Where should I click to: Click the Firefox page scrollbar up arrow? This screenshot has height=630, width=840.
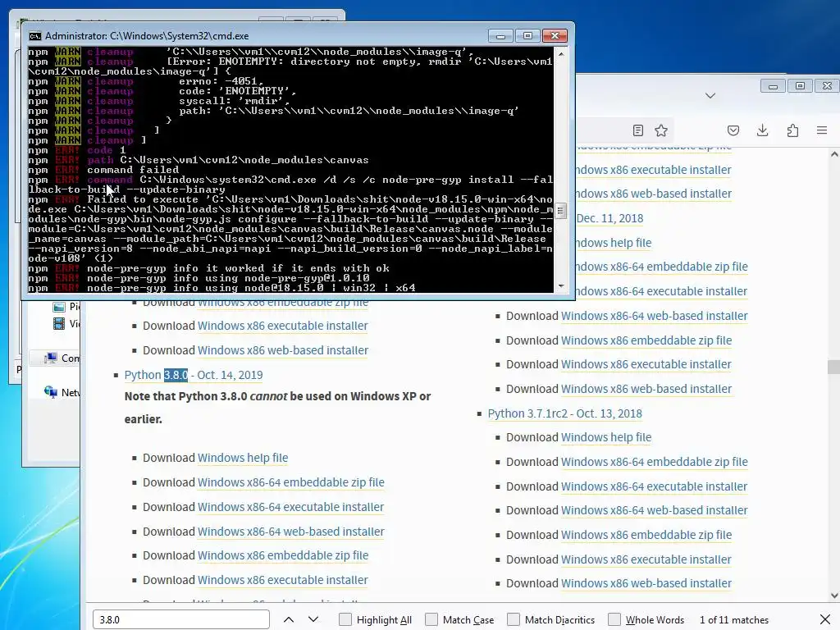pyautogui.click(x=834, y=154)
